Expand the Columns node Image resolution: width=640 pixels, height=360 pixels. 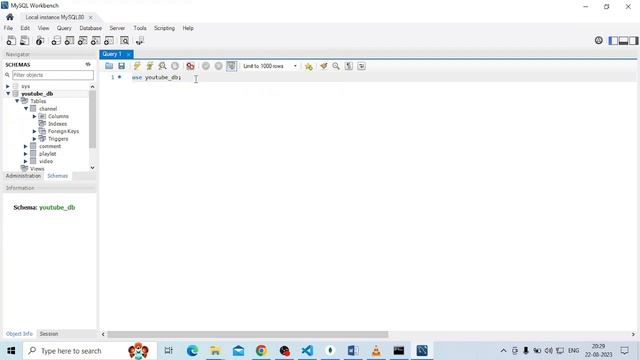(35, 116)
